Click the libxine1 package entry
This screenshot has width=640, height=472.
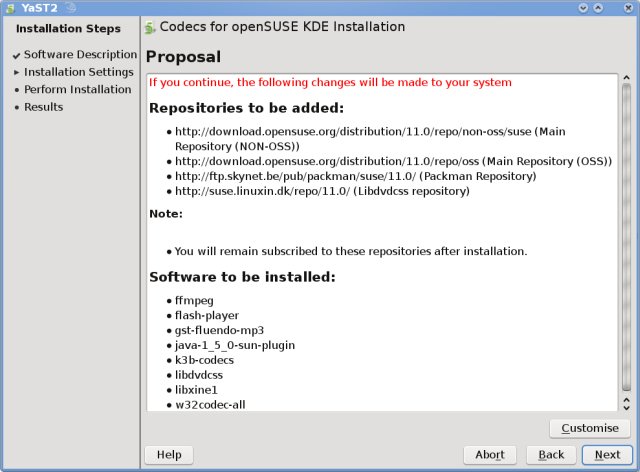tap(196, 390)
